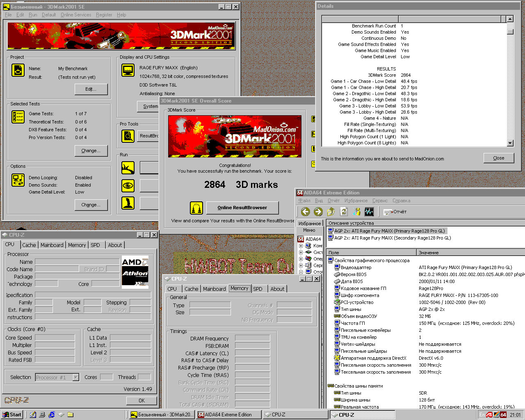
Task: Click the icon left of Online ResultBrowser button
Action: click(196, 208)
